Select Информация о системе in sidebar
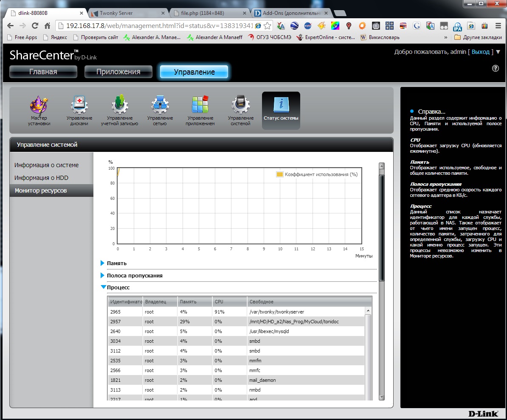This screenshot has width=507, height=420. [46, 165]
